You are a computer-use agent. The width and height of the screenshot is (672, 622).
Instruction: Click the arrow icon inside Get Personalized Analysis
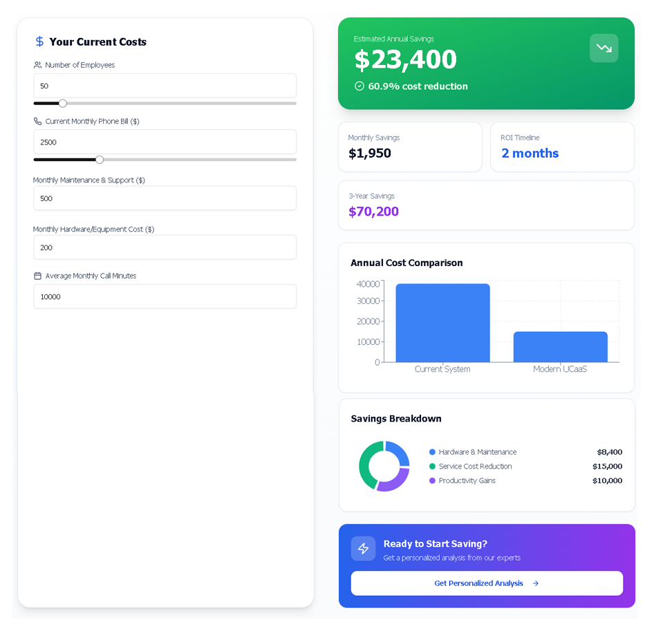pyautogui.click(x=537, y=583)
